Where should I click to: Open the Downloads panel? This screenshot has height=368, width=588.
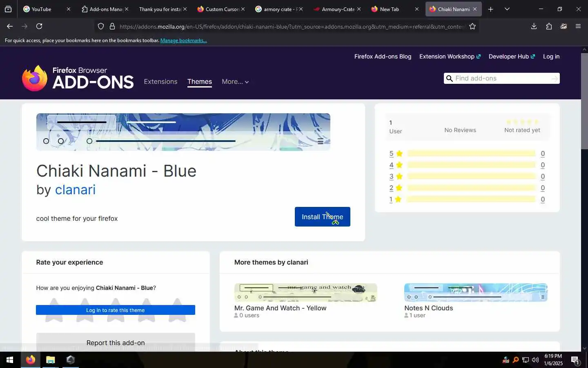pos(534,26)
